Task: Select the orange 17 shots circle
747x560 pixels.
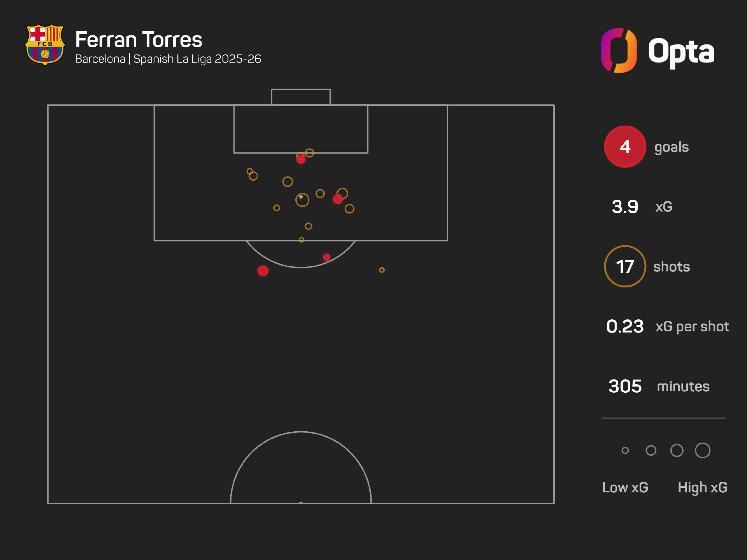Action: tap(625, 266)
